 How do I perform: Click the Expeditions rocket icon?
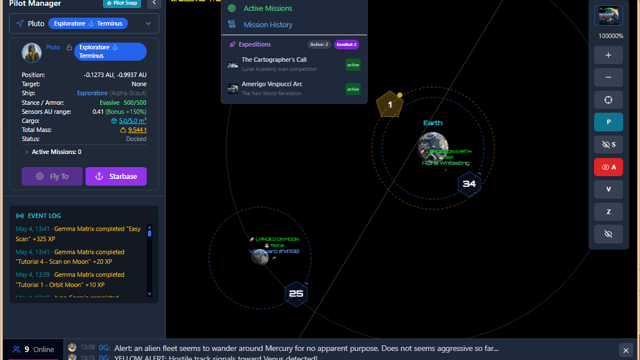pos(232,44)
